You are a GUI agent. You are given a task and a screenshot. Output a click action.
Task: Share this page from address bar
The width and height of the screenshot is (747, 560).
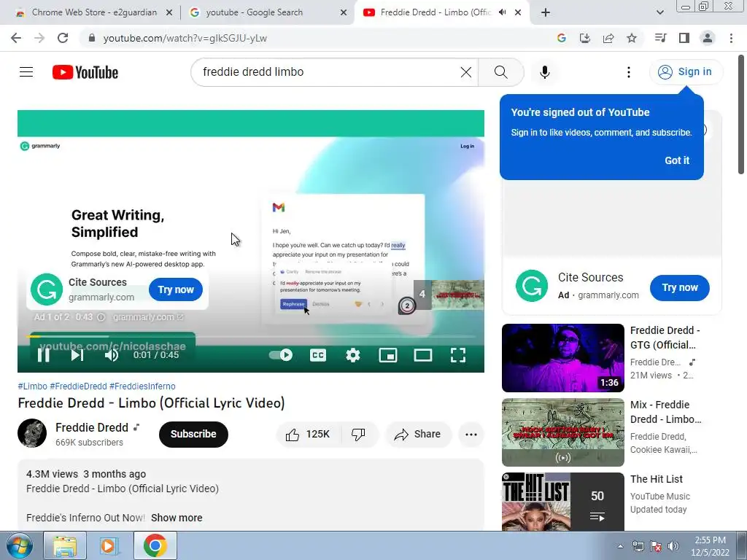(608, 38)
